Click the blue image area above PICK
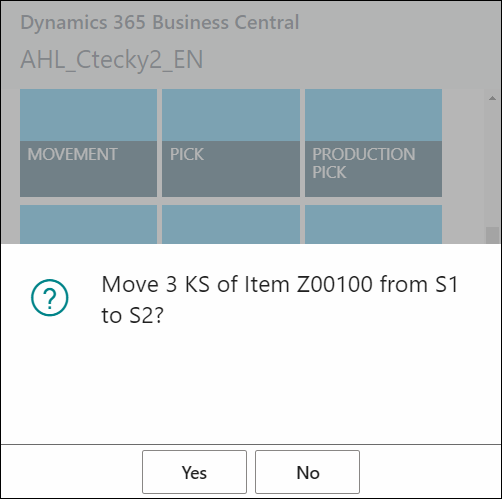This screenshot has width=502, height=499. [x=231, y=115]
